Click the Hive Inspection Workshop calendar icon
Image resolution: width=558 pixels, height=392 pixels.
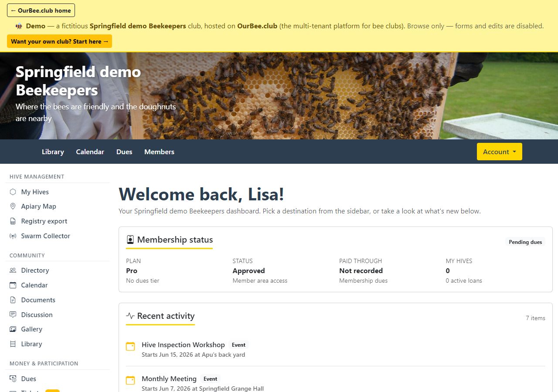(130, 346)
